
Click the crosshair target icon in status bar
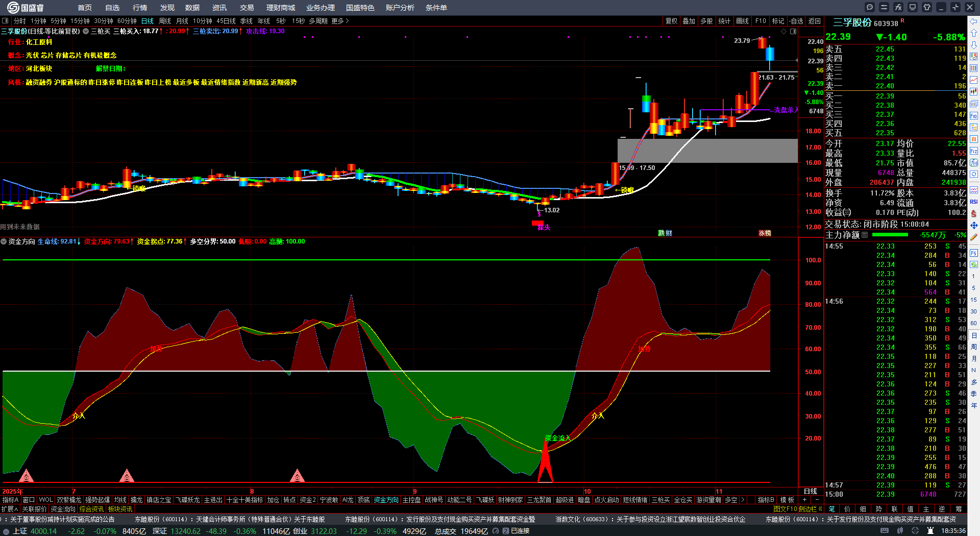click(x=915, y=531)
